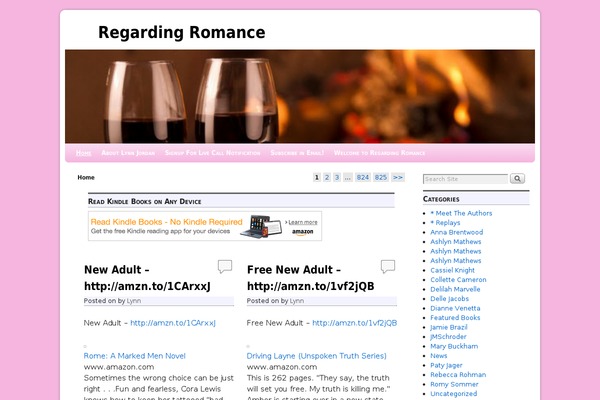The height and width of the screenshot is (400, 600).
Task: Click Lynn author link on New Adult post
Action: point(134,301)
